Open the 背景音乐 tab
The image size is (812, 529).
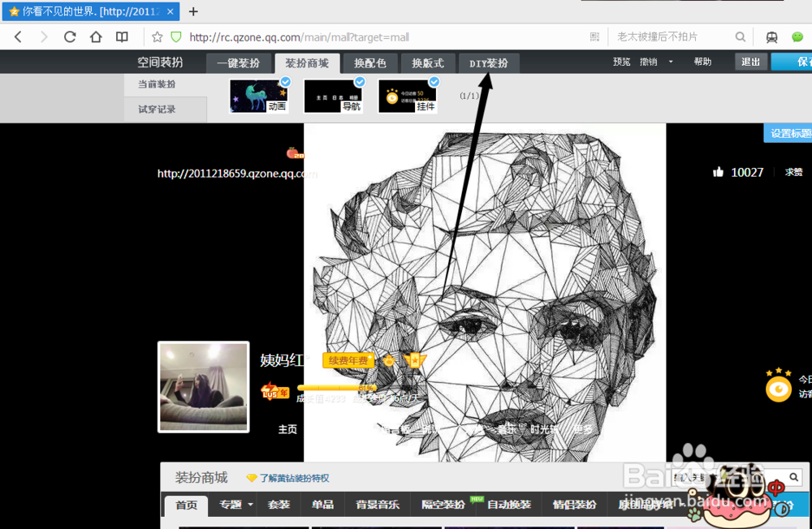tap(378, 504)
